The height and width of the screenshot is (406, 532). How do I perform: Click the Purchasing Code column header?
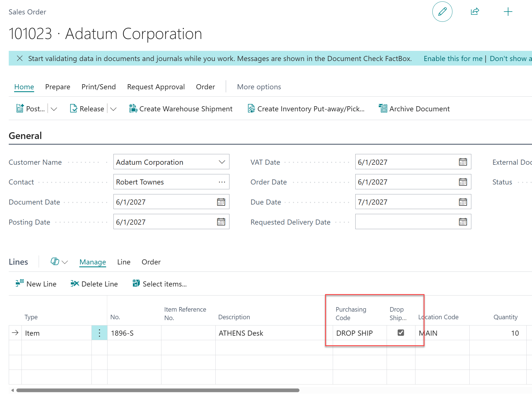point(351,314)
